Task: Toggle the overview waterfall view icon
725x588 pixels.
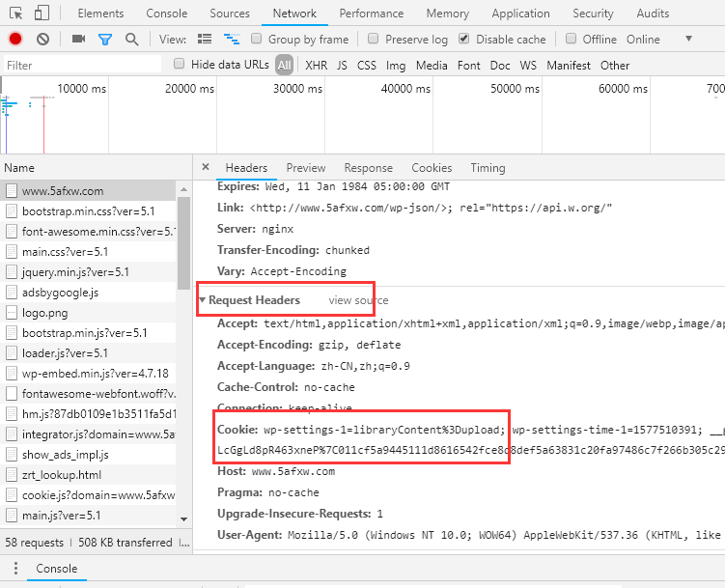Action: coord(232,39)
